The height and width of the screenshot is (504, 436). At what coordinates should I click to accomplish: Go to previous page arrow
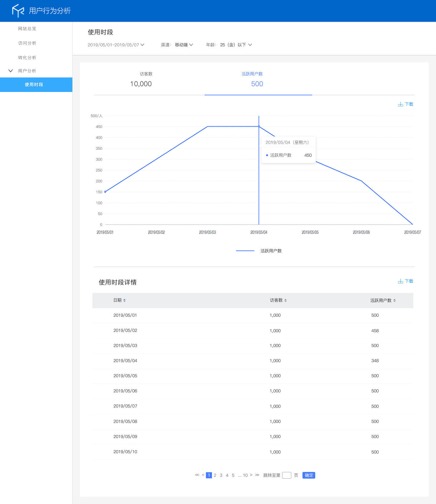[x=203, y=475]
